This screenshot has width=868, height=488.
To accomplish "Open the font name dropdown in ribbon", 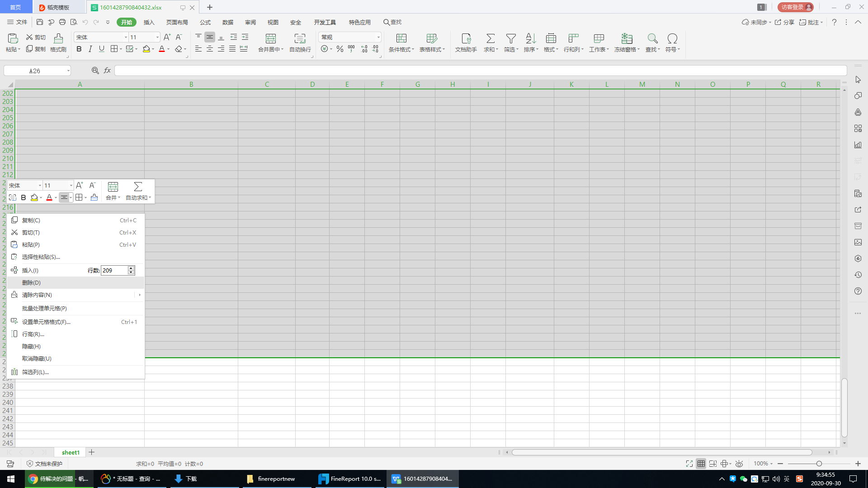I will pyautogui.click(x=126, y=38).
